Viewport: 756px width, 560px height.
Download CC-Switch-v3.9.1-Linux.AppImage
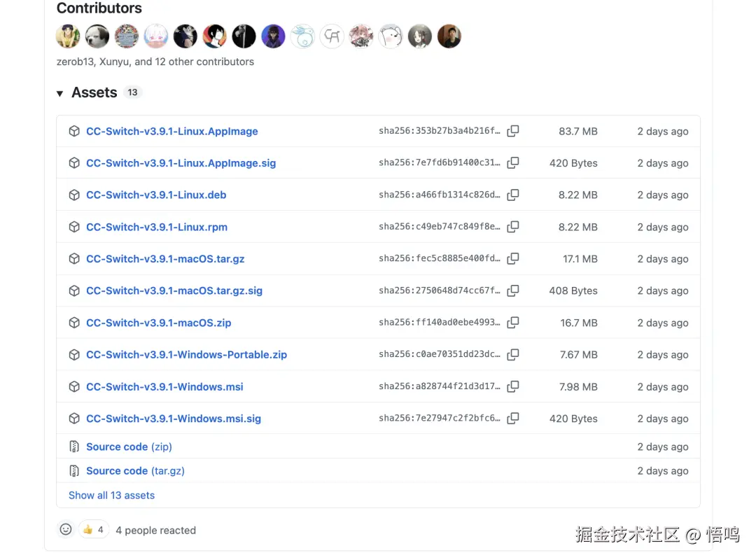click(171, 131)
